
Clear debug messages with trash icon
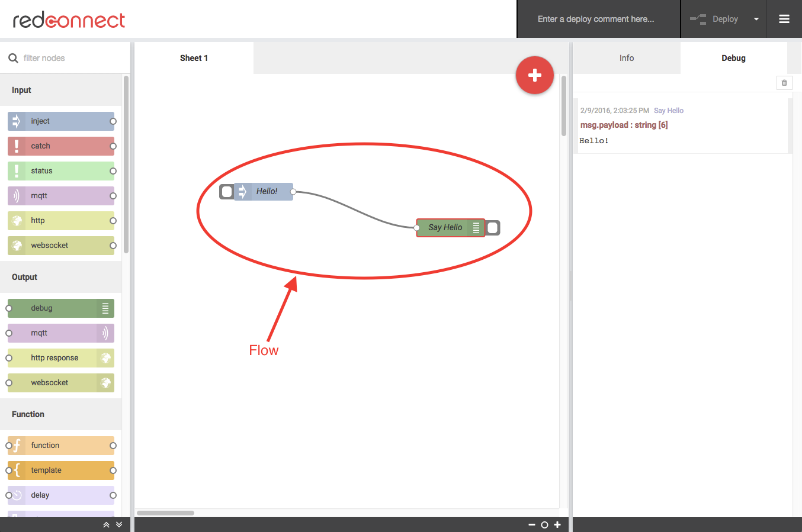tap(784, 83)
